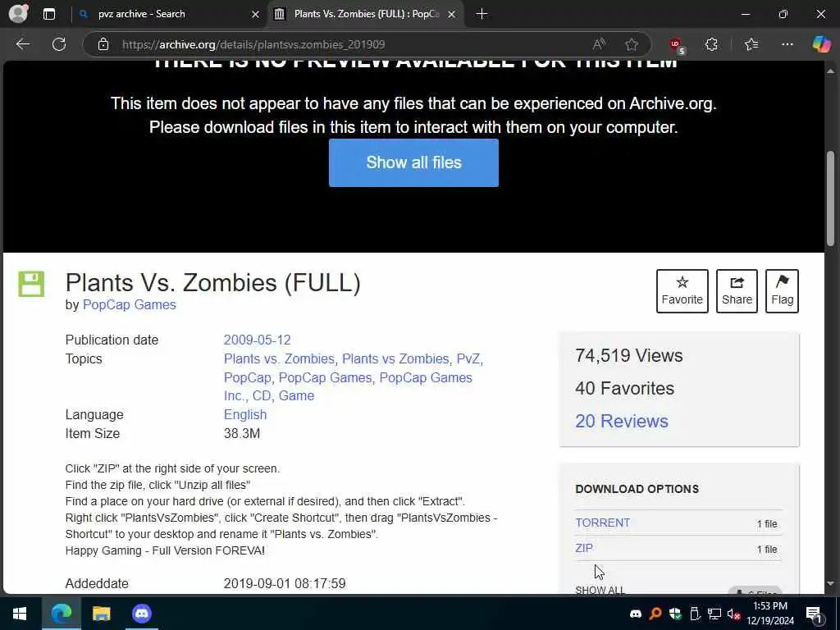Click the Addeddate 2019-09-01 08:17:59 value
840x630 pixels.
[x=285, y=583]
